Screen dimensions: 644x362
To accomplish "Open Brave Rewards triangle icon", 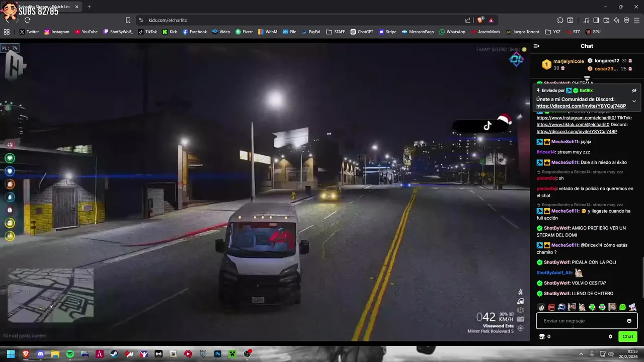I will (x=491, y=20).
